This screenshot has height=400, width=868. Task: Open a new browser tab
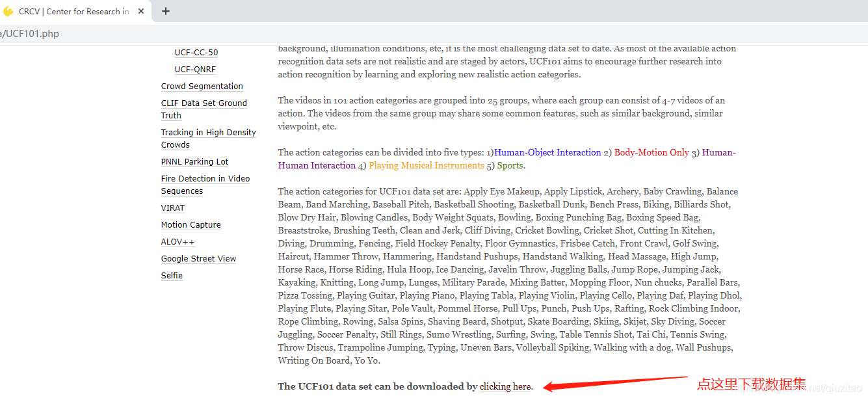(166, 11)
